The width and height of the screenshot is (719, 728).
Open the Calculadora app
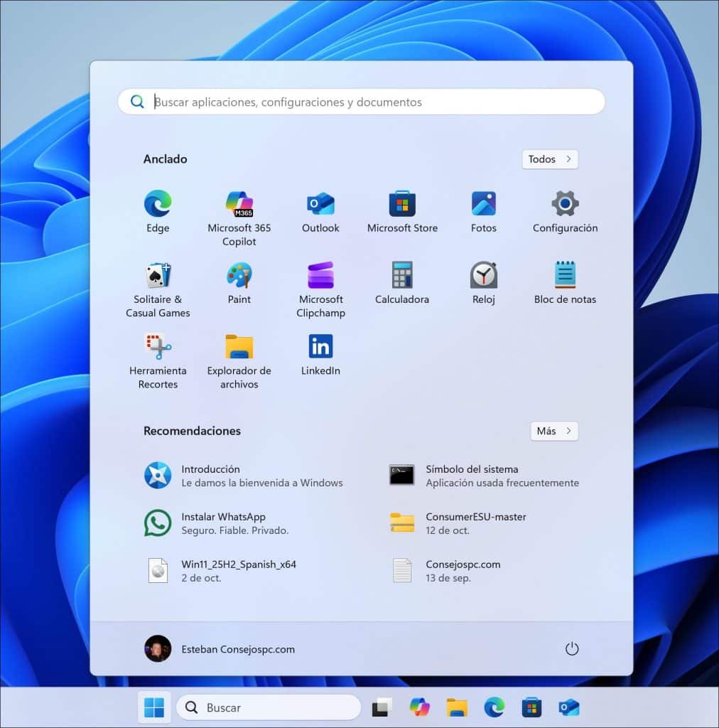pyautogui.click(x=402, y=277)
